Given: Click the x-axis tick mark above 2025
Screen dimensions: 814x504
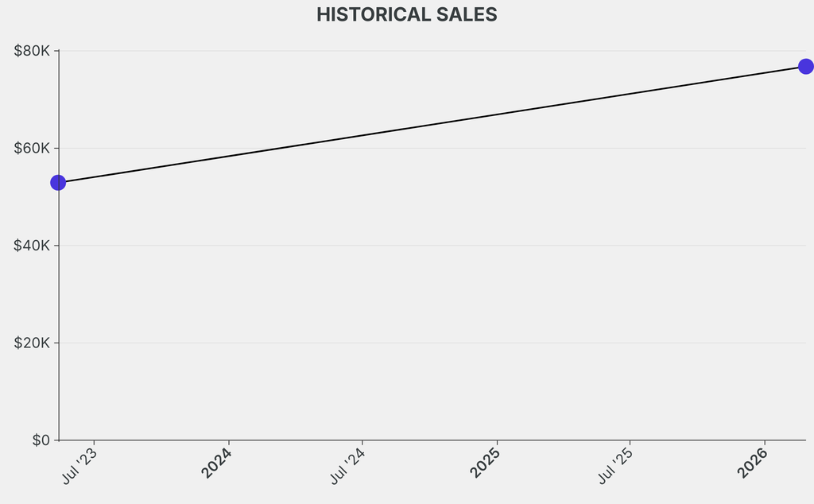Looking at the screenshot, I should coord(497,443).
